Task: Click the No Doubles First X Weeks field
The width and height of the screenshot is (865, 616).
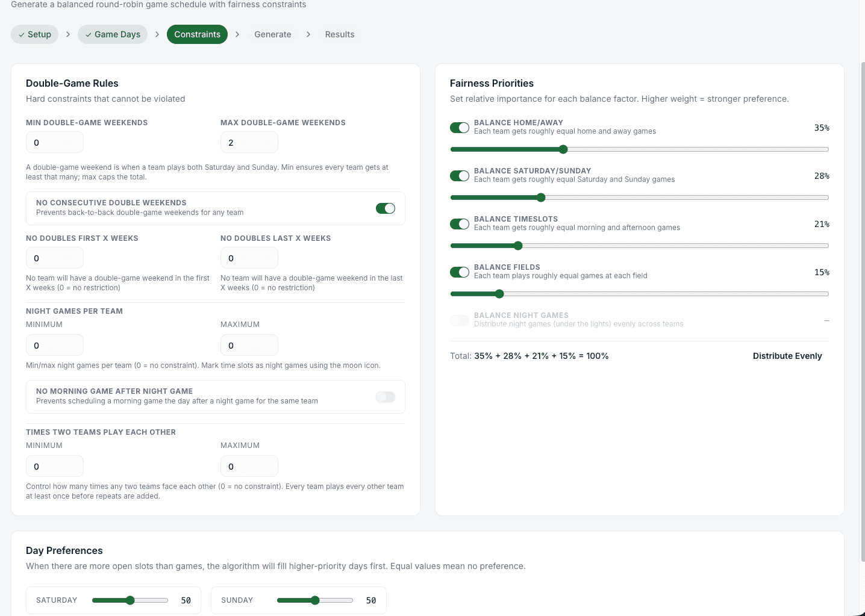Action: pos(55,258)
